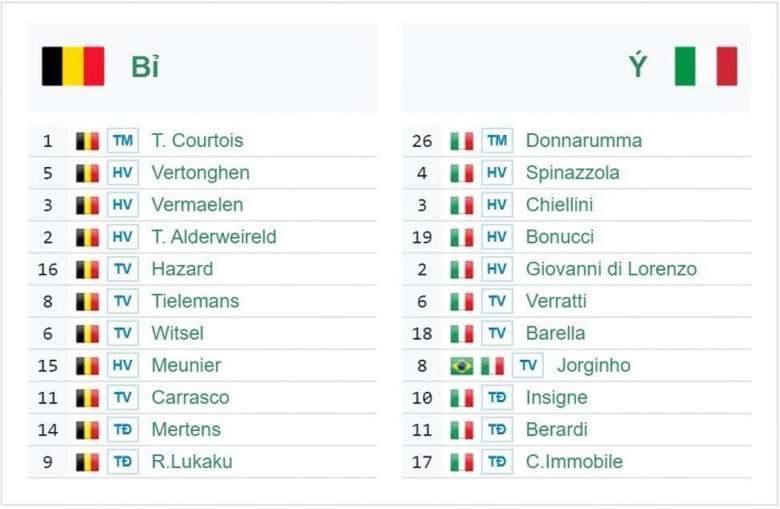Click the TM badge beside T. Courtois
Screen dimensions: 780x509
click(123, 141)
